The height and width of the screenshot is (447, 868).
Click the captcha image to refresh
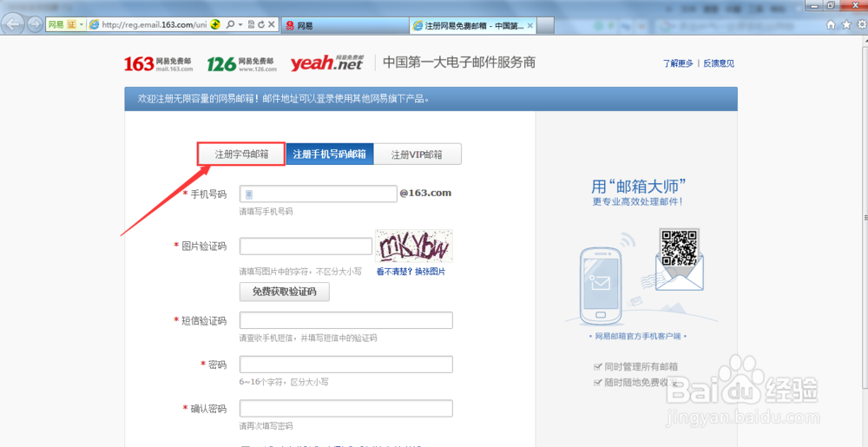click(414, 246)
